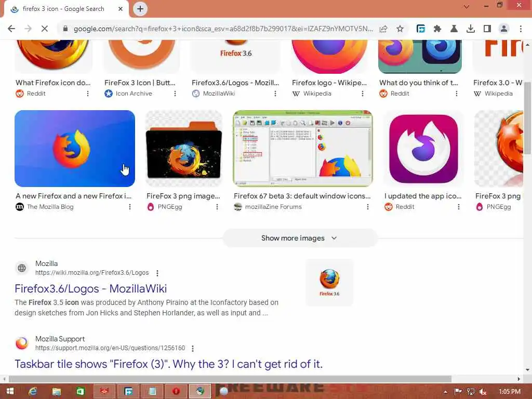Share this page icon in address bar

coord(383,29)
